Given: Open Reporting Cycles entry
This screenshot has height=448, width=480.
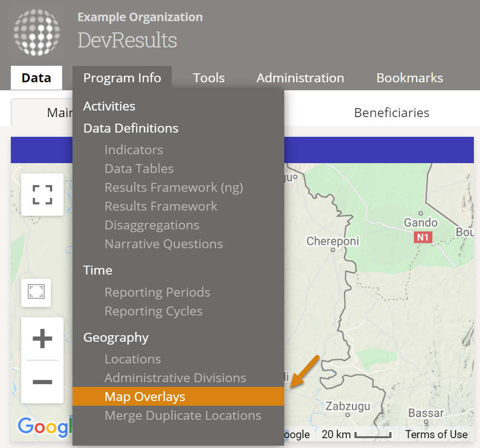Looking at the screenshot, I should click(153, 311).
